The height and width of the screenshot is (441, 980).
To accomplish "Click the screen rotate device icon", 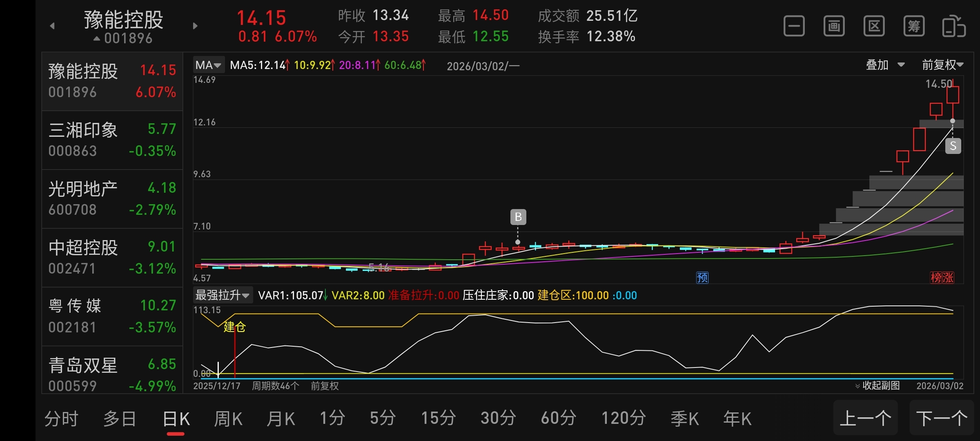I will tap(953, 27).
